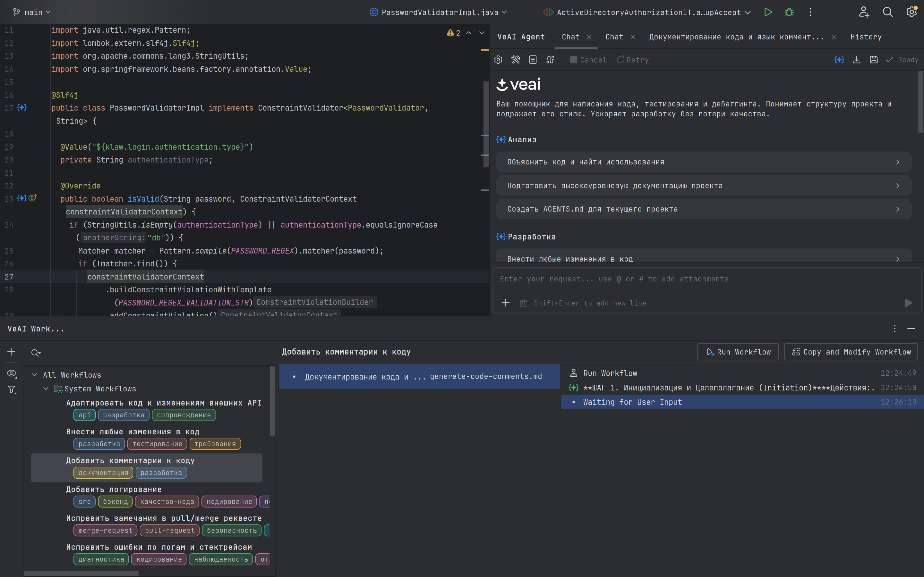Viewport: 924px width, 577px height.
Task: Collapse the System Workflows tree
Action: pyautogui.click(x=46, y=389)
